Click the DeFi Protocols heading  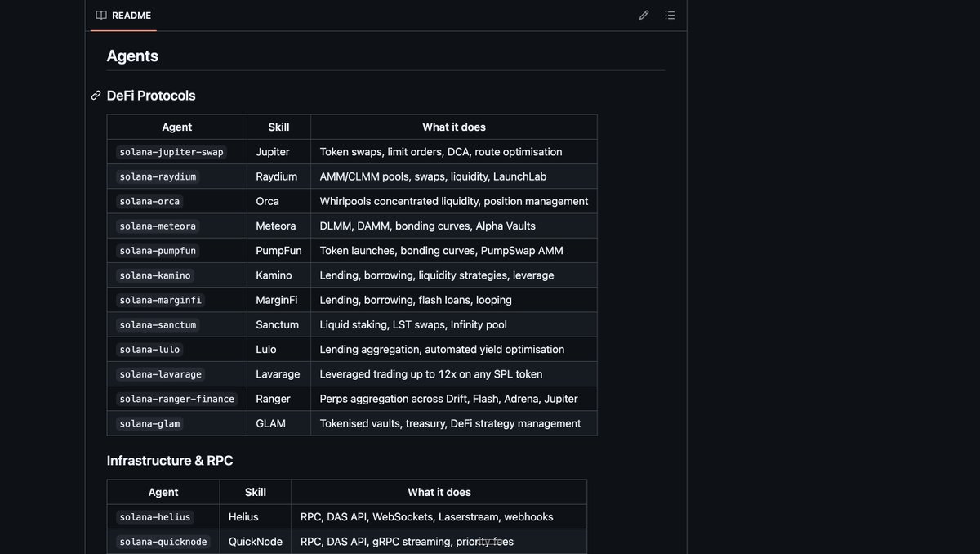151,96
